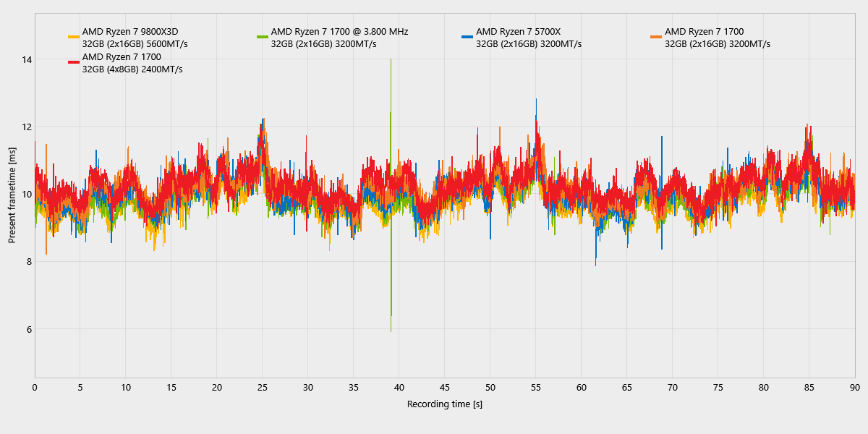The height and width of the screenshot is (434, 868).
Task: Click x-axis tick label 25
Action: point(263,387)
